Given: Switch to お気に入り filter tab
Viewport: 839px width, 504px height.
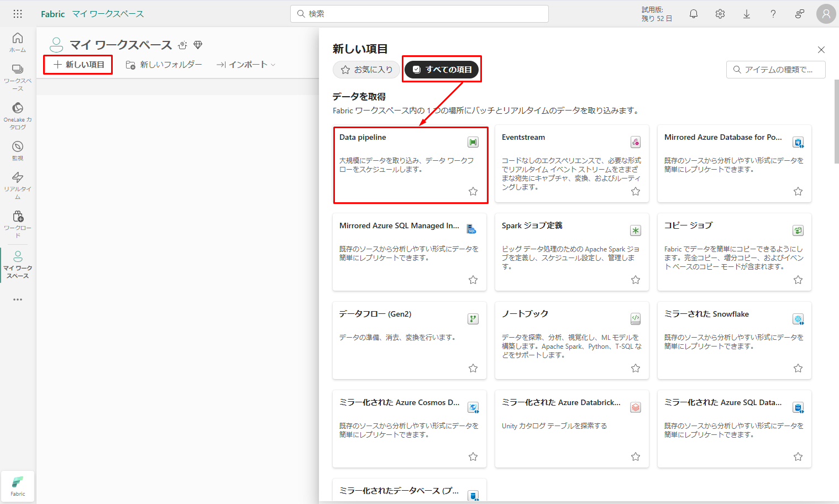Looking at the screenshot, I should point(366,70).
